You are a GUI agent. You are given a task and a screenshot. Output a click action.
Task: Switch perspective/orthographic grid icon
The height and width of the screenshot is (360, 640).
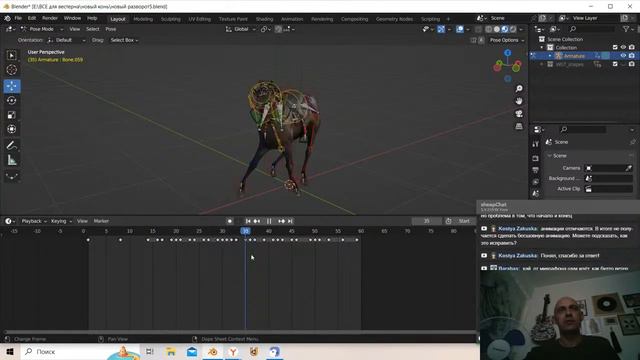click(519, 126)
